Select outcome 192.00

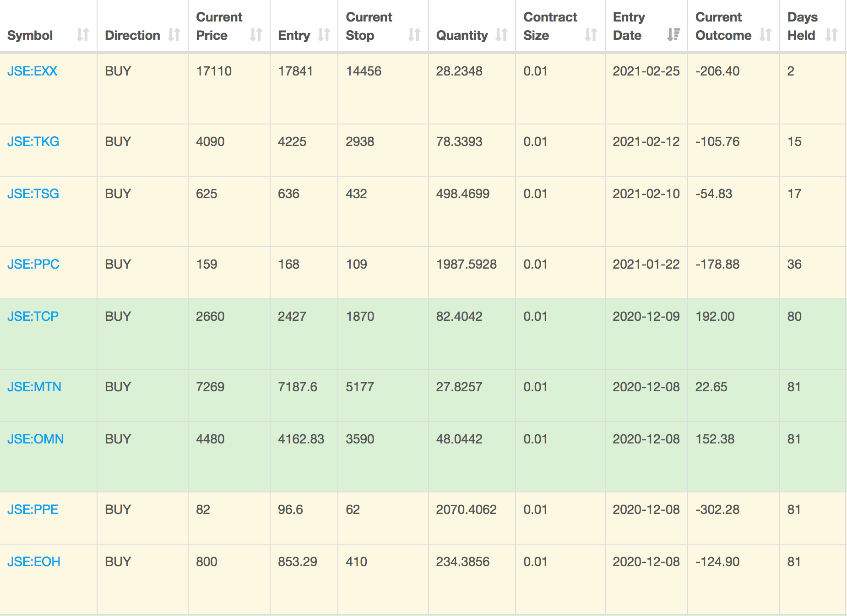(x=715, y=316)
